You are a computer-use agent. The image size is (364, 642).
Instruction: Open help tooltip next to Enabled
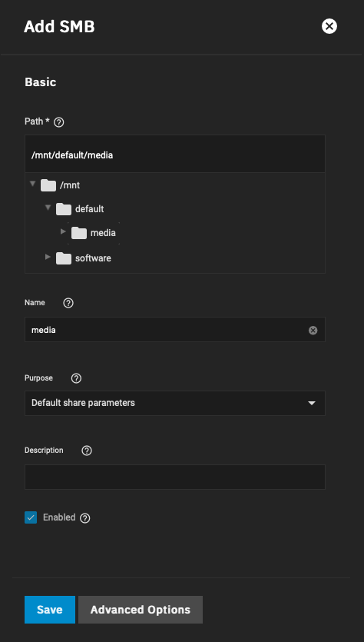[84, 518]
